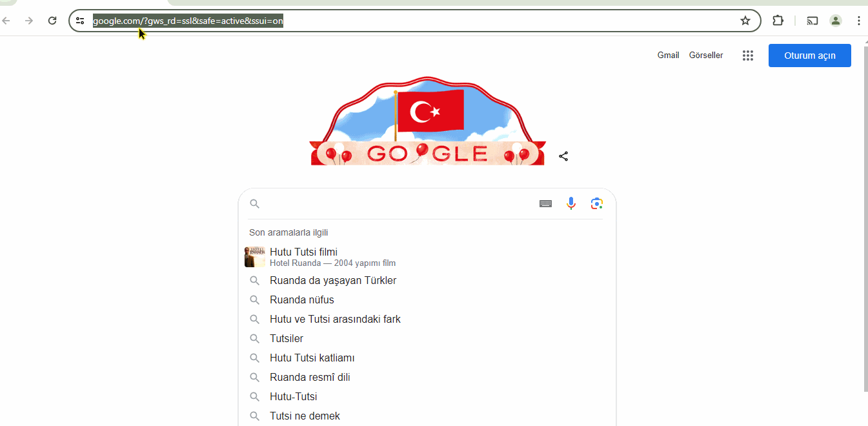Screen dimensions: 868x426
Task: Open the browser Extensions puzzle icon
Action: (x=778, y=21)
